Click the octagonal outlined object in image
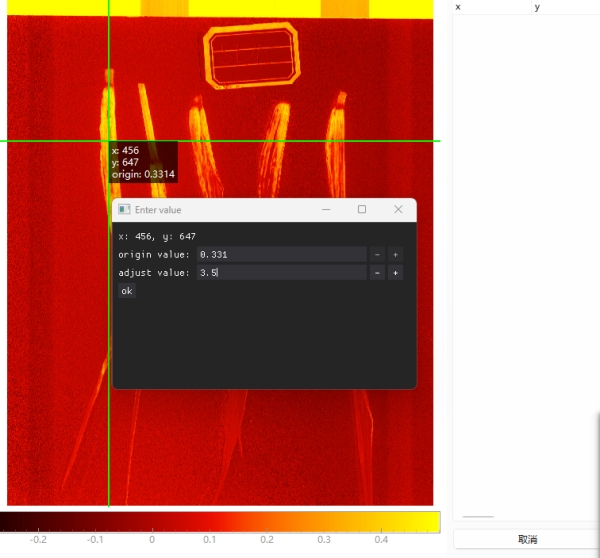Viewport: 600px width, 558px height. [251, 56]
